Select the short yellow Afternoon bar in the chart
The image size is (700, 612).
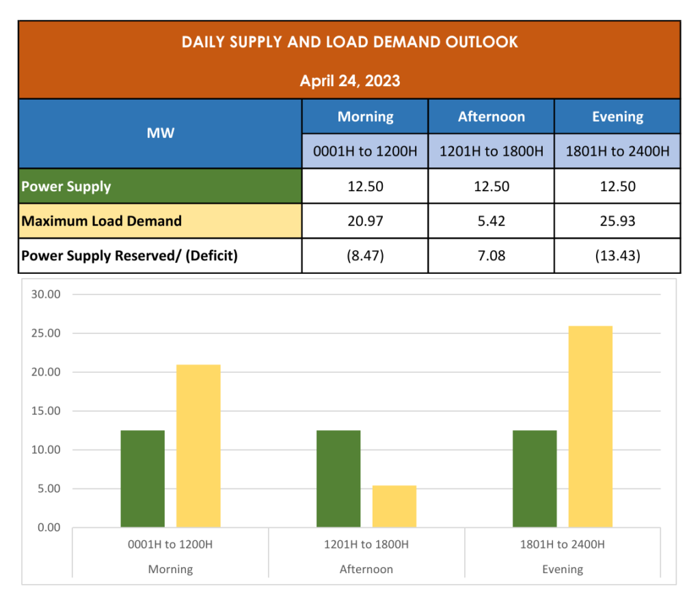[394, 506]
